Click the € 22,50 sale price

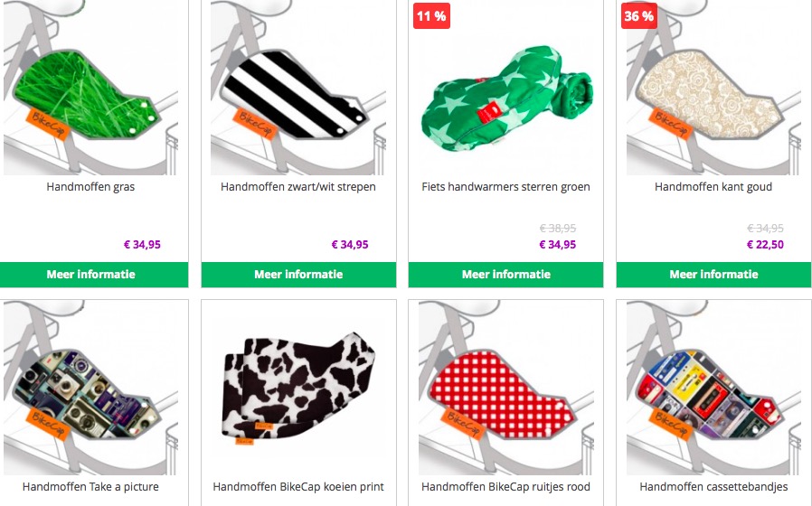[x=765, y=245]
